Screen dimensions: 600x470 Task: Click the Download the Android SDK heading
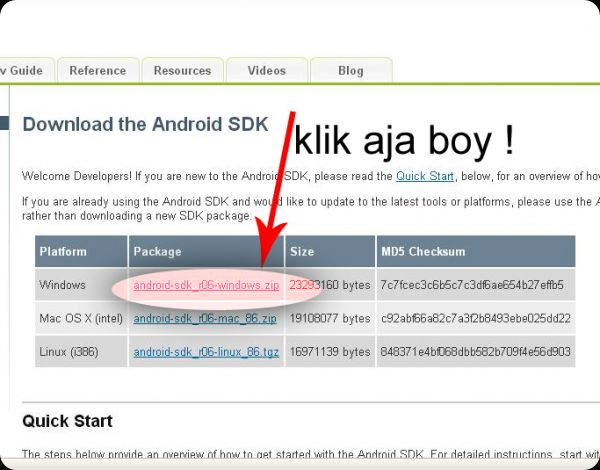click(x=145, y=125)
